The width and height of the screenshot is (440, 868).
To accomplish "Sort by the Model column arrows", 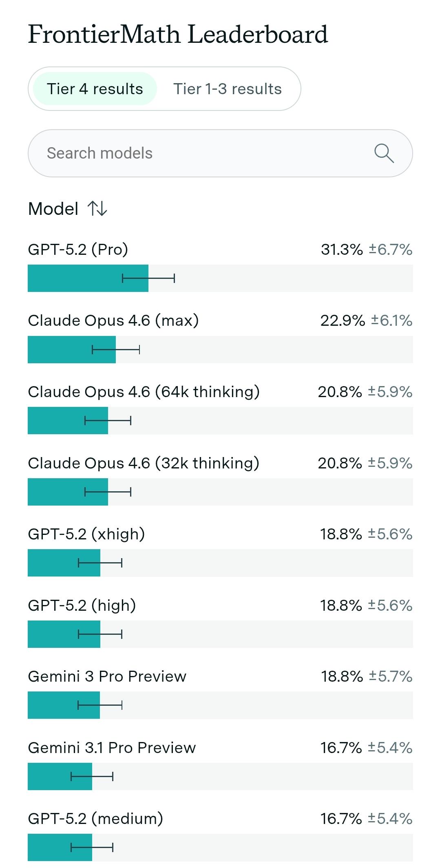I will tap(97, 209).
